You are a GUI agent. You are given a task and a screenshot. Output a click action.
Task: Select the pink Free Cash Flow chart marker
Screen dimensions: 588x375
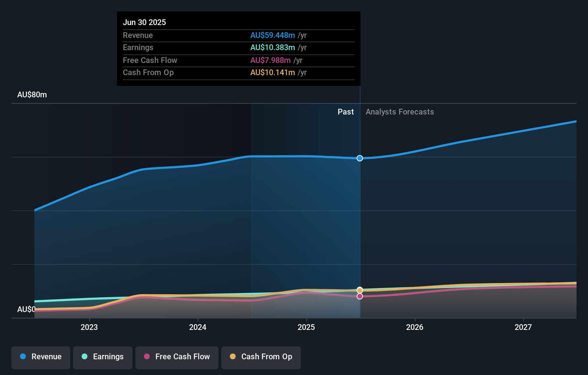[x=360, y=296]
